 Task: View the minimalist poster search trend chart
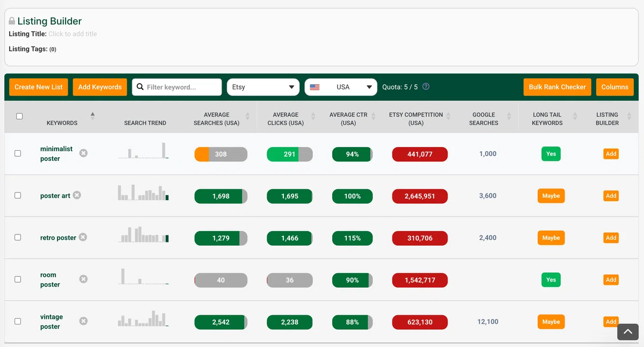(143, 151)
